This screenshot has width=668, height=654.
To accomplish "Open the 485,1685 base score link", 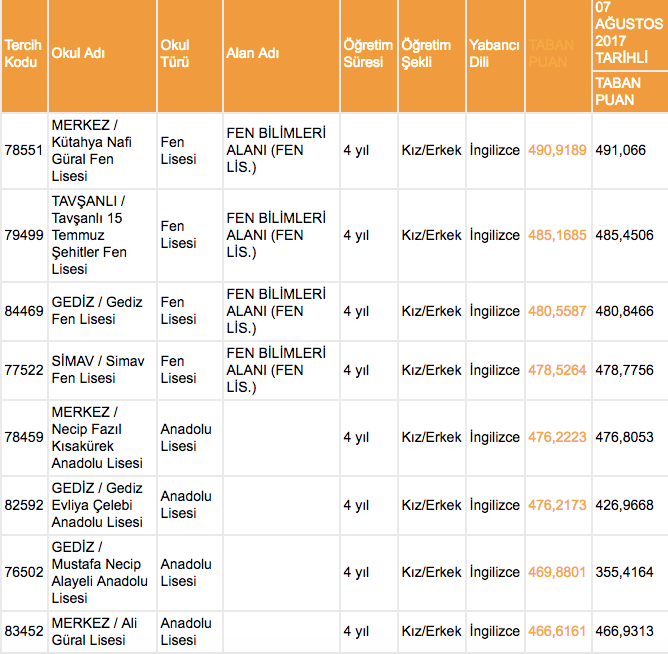I will tap(557, 235).
